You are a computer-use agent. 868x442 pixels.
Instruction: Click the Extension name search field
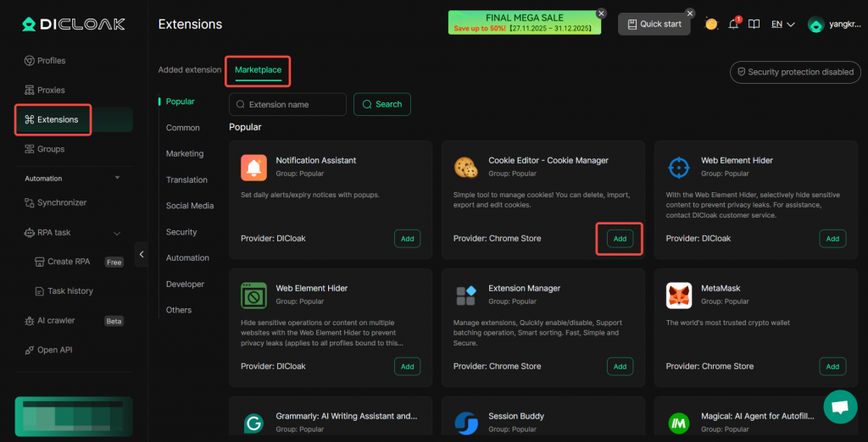tap(288, 104)
